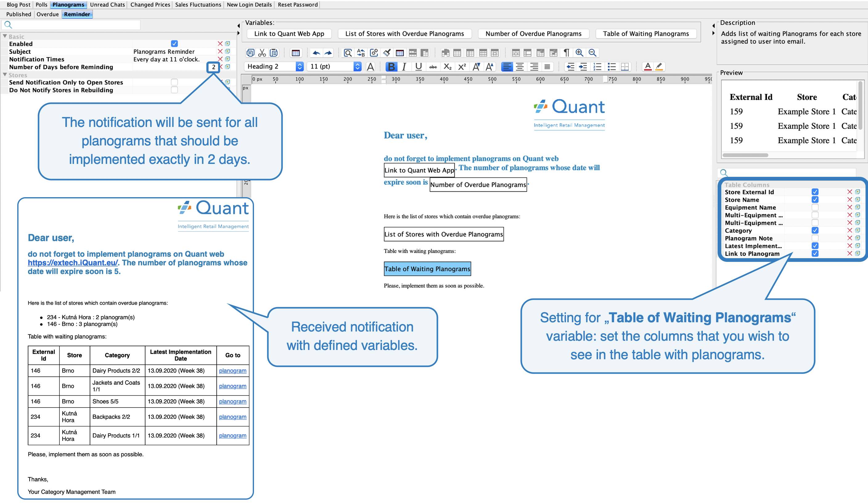Switch to the Blog Post tab
This screenshot has height=504, width=868.
[18, 5]
